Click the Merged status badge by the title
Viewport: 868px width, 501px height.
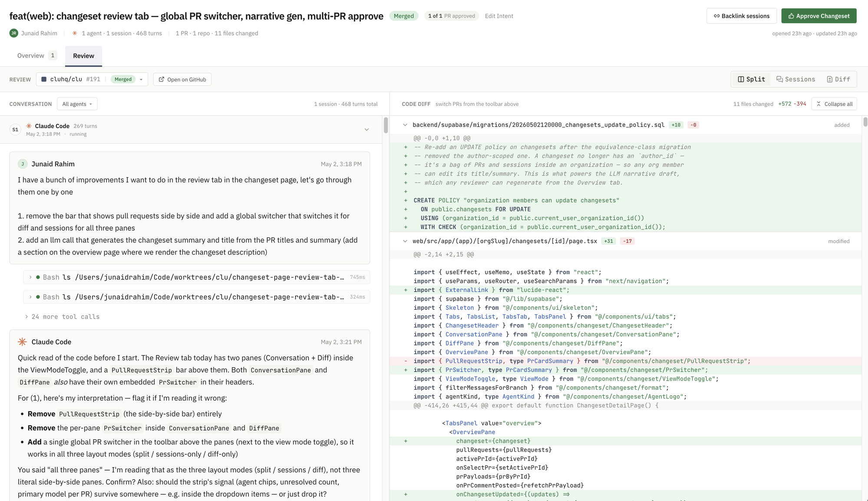pos(404,16)
